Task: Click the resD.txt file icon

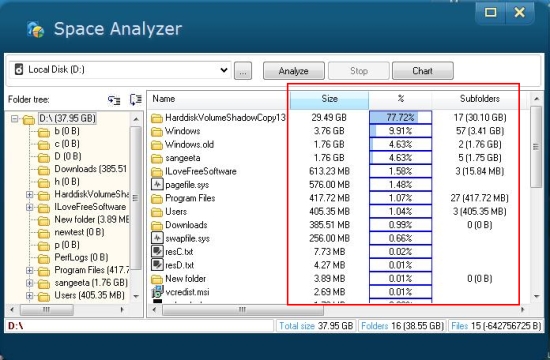Action: click(x=157, y=265)
